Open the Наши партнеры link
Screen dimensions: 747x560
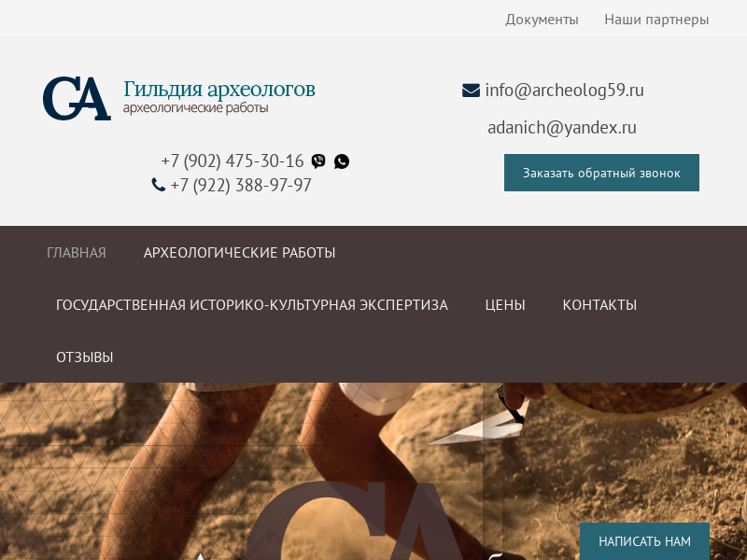656,20
